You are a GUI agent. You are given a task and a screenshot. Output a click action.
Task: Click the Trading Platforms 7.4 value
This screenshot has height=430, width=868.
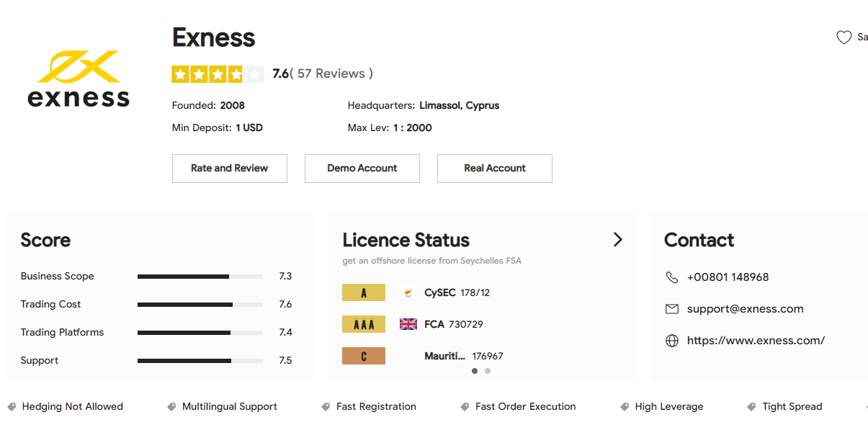click(x=285, y=333)
